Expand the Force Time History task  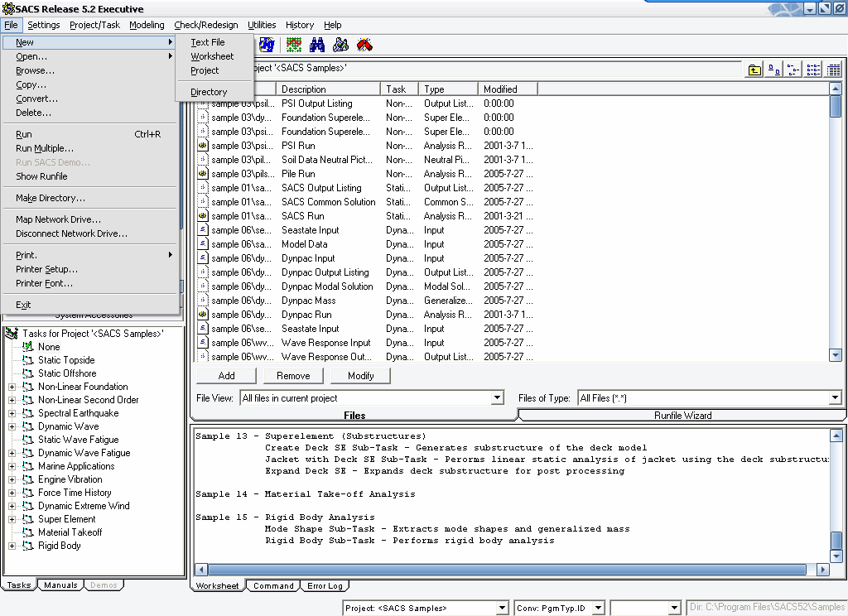pyautogui.click(x=12, y=493)
